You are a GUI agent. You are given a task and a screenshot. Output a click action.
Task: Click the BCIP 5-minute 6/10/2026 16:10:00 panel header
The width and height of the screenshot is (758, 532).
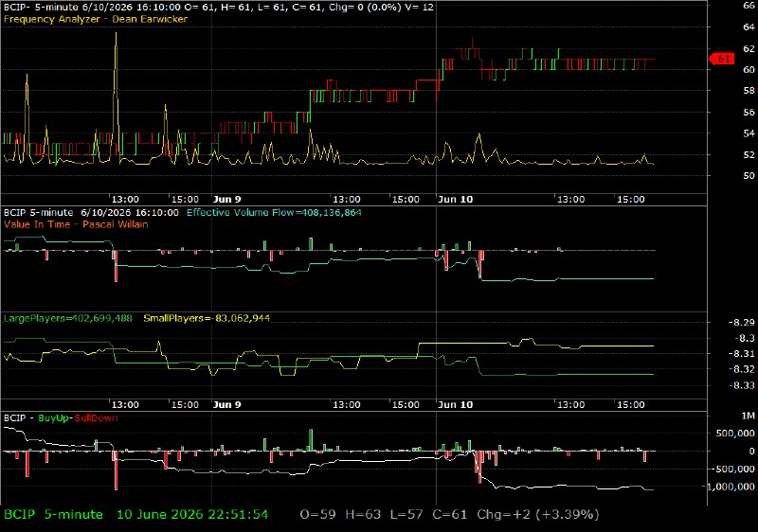coord(91,212)
